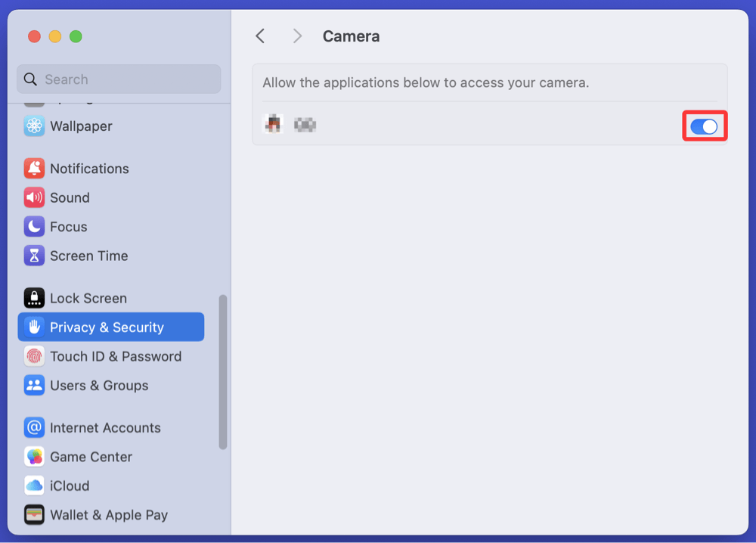
Task: Go back using the left chevron
Action: [260, 36]
